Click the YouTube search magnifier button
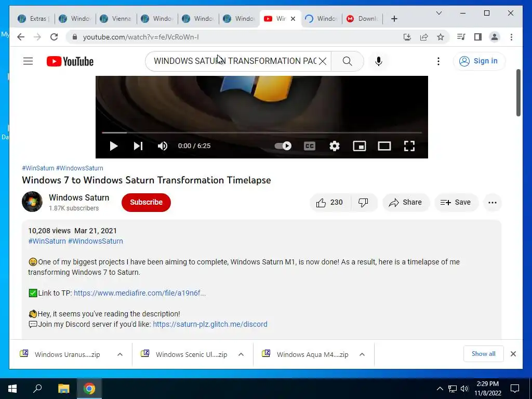The height and width of the screenshot is (399, 532). pos(347,61)
